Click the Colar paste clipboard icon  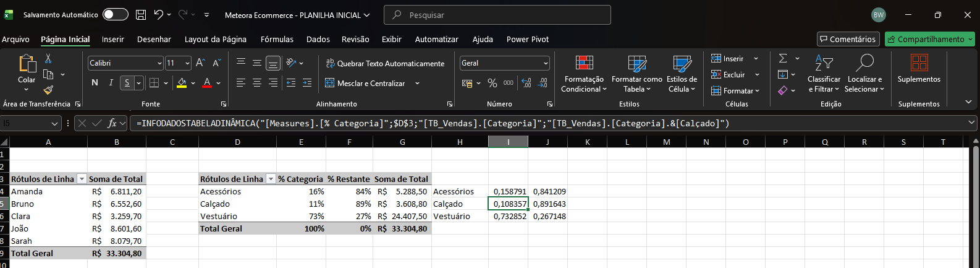click(x=27, y=64)
